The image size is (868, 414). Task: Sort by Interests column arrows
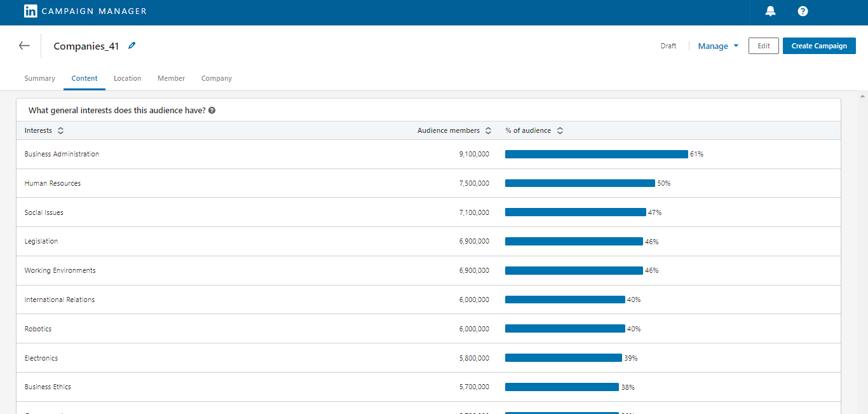click(60, 130)
